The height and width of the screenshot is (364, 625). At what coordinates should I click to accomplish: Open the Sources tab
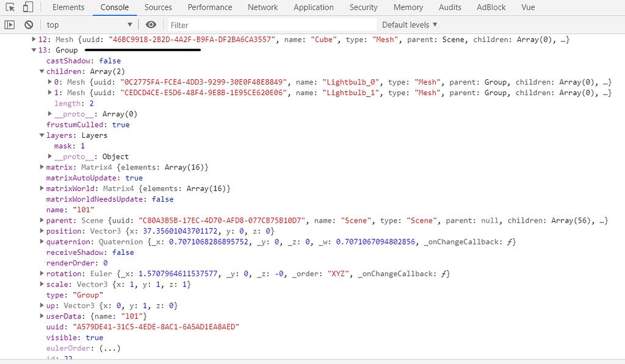click(158, 7)
